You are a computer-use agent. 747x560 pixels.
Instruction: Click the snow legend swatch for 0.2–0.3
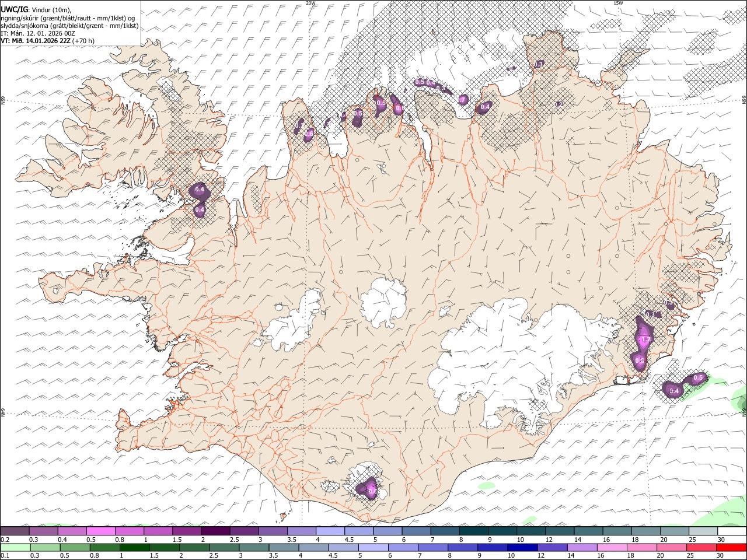click(15, 531)
